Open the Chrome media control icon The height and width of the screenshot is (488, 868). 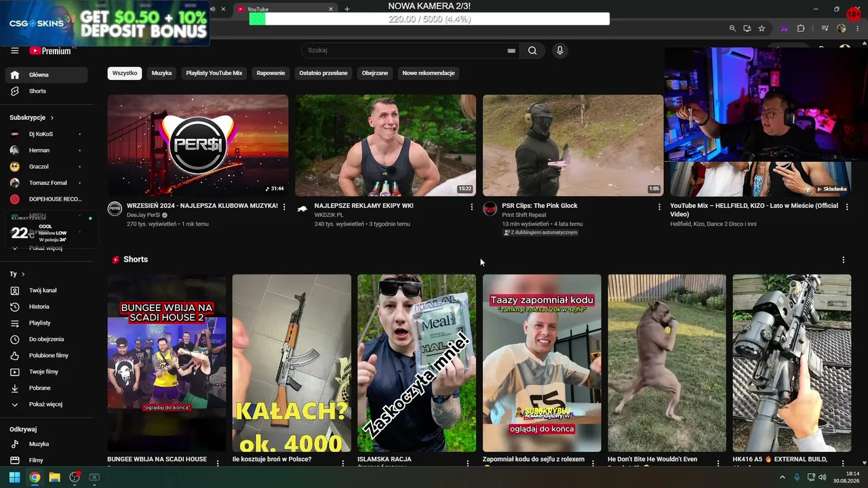coord(825,28)
